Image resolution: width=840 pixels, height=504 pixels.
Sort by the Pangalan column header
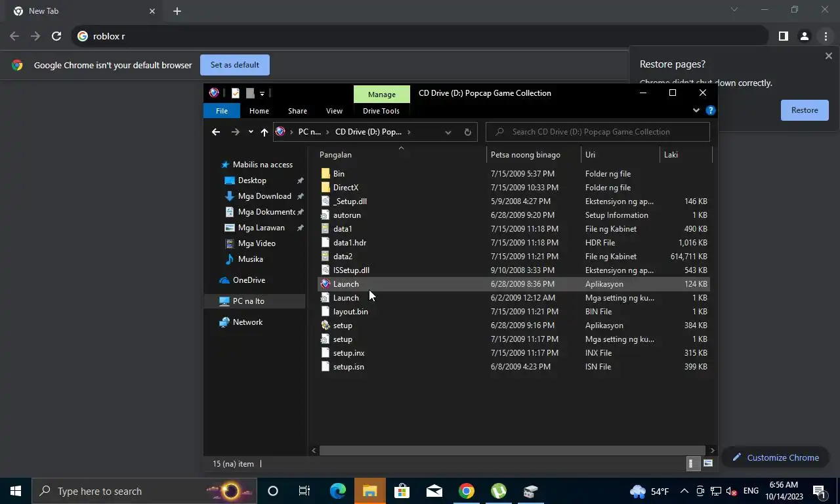pyautogui.click(x=400, y=155)
